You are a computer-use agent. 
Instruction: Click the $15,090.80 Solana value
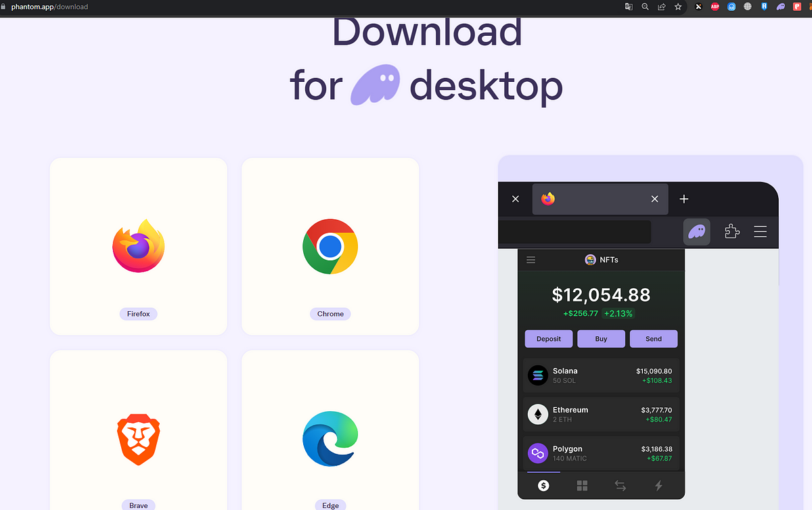tap(654, 371)
